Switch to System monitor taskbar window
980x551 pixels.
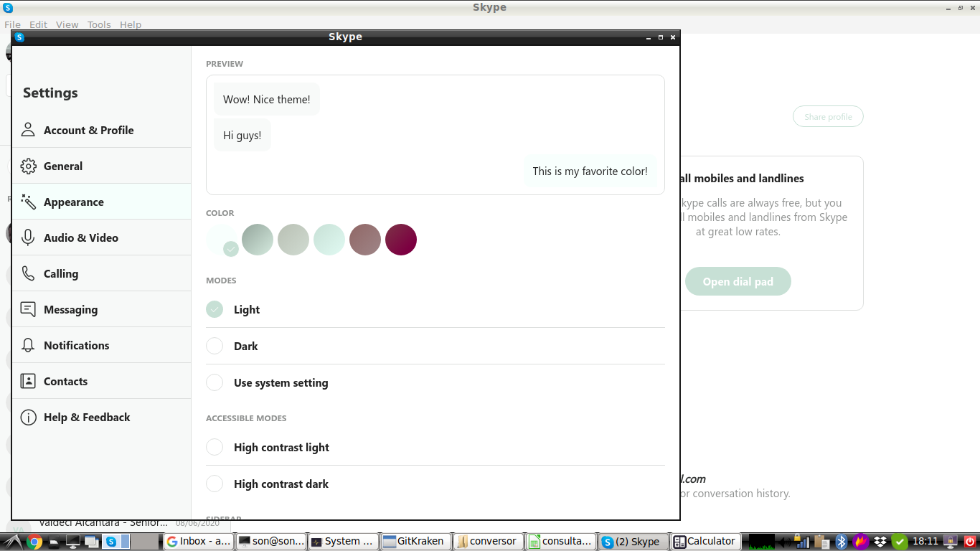tap(343, 542)
